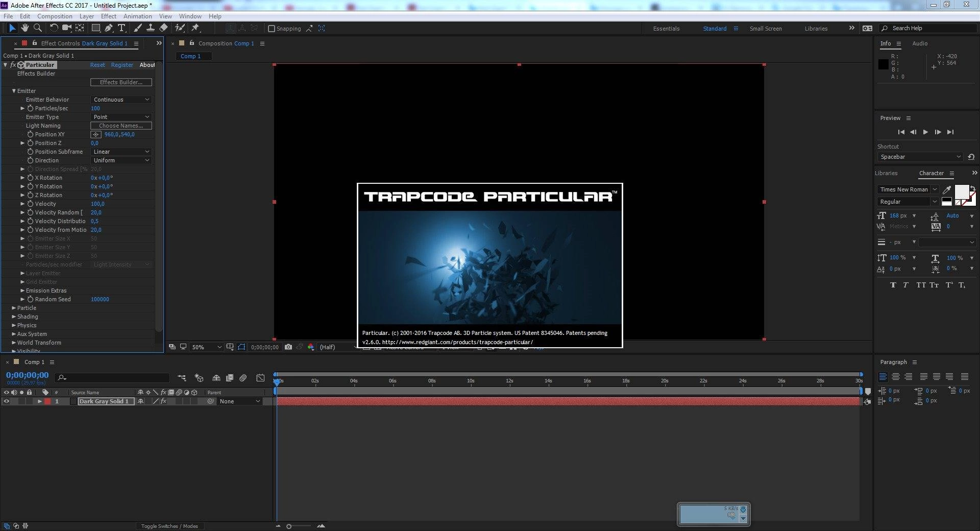Select the Eraser tool
Screen dimensions: 980x531
[x=163, y=28]
